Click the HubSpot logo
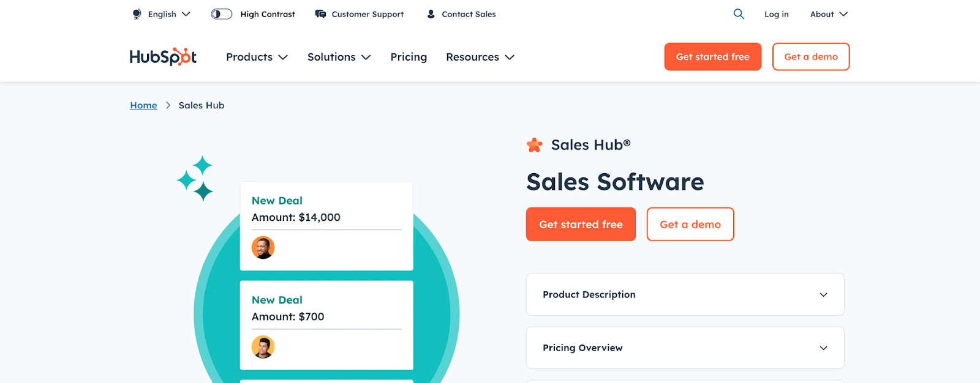The width and height of the screenshot is (980, 383). (163, 57)
